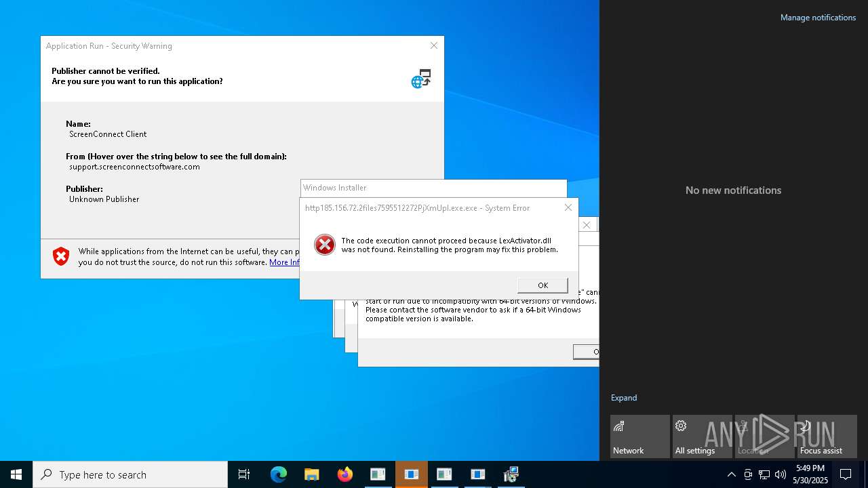Close the System Error dialog
The height and width of the screenshot is (488, 868).
(x=568, y=207)
